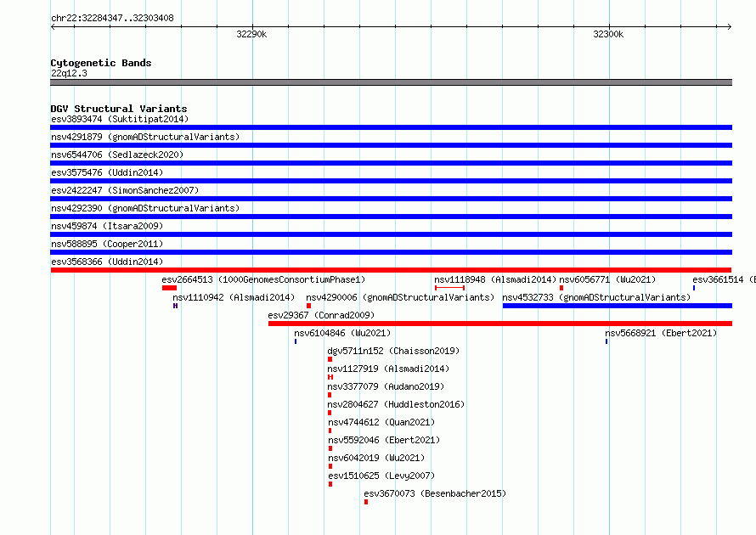Open nsv4744612 (Quan2021) label
Image resolution: width=756 pixels, height=535 pixels.
[381, 422]
